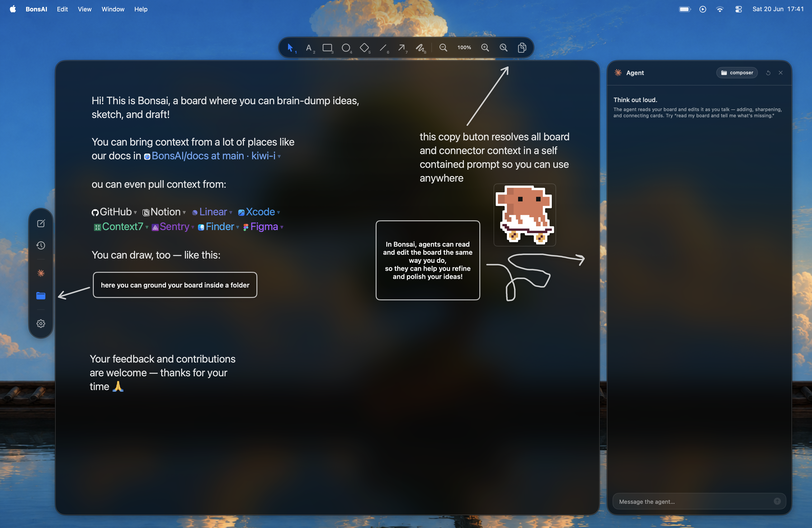Select the freehand Draw tool
This screenshot has width=812, height=528.
click(x=420, y=48)
